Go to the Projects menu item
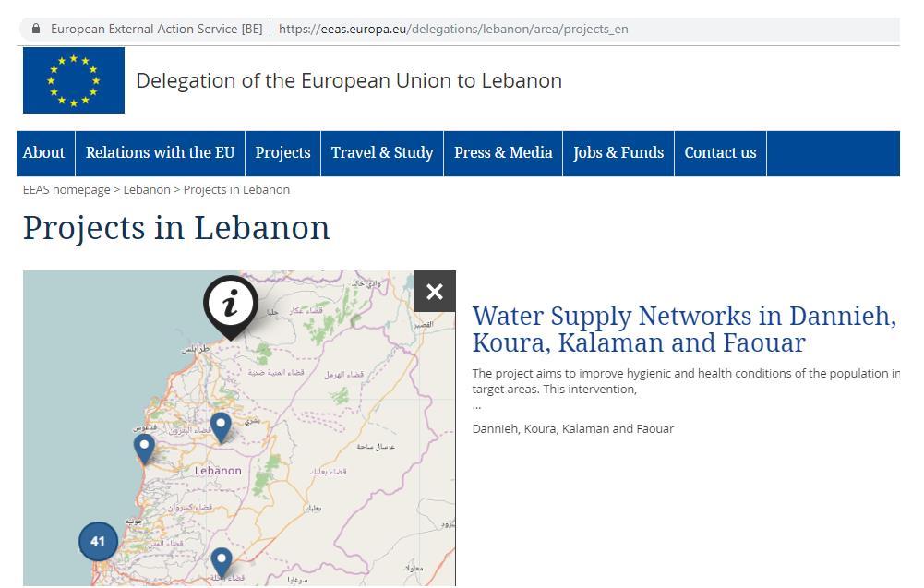 (x=282, y=152)
